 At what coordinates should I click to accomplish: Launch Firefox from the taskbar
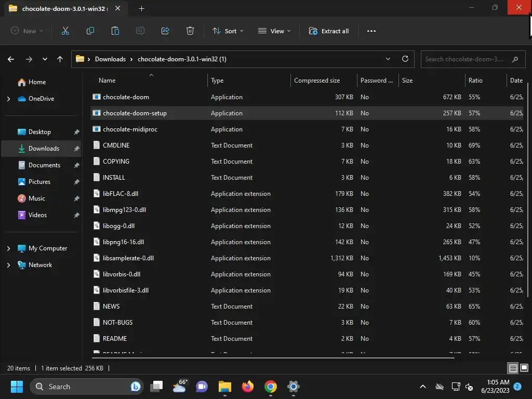tap(248, 387)
